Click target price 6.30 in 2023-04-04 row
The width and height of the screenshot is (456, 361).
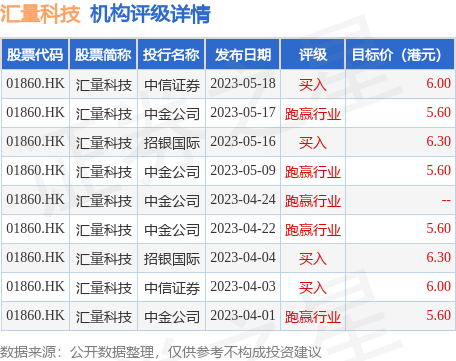click(x=438, y=257)
